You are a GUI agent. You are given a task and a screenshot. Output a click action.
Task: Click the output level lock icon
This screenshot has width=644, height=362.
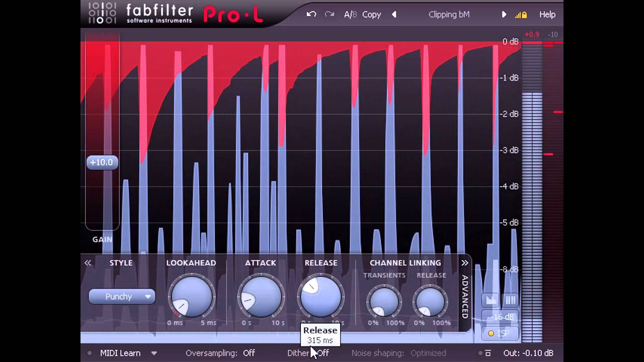point(521,15)
